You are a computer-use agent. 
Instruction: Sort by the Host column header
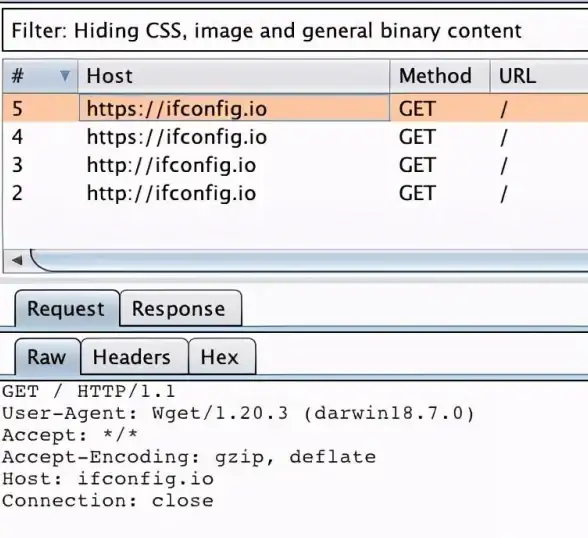[234, 76]
